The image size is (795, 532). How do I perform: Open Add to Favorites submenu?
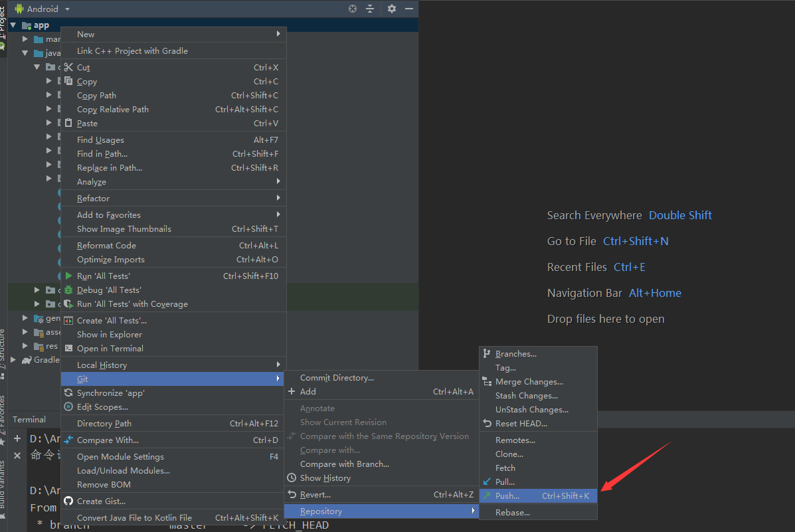(x=173, y=215)
